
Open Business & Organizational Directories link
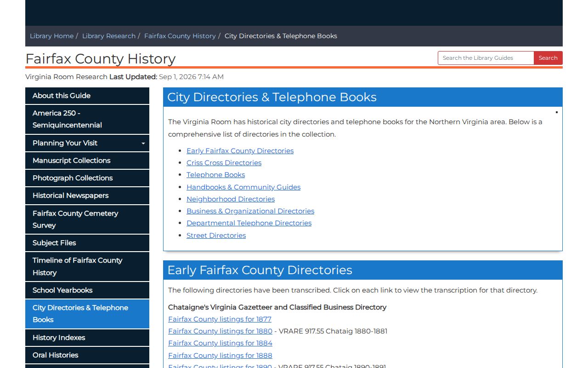point(250,211)
